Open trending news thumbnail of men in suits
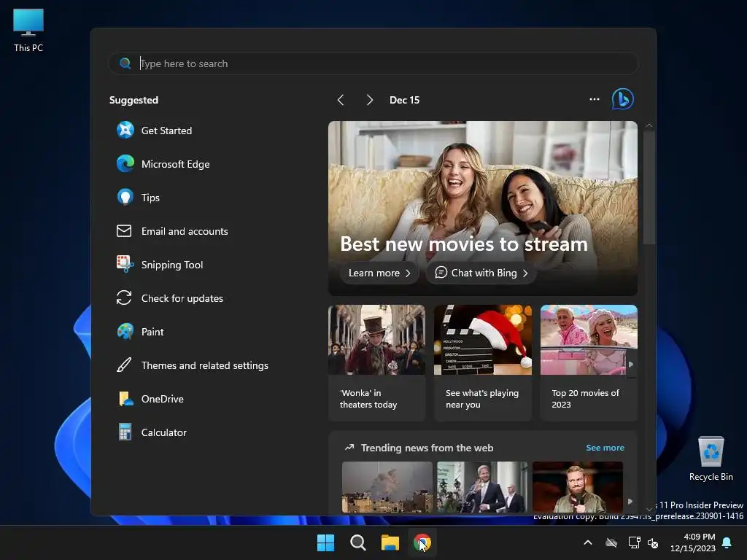 coord(482,486)
